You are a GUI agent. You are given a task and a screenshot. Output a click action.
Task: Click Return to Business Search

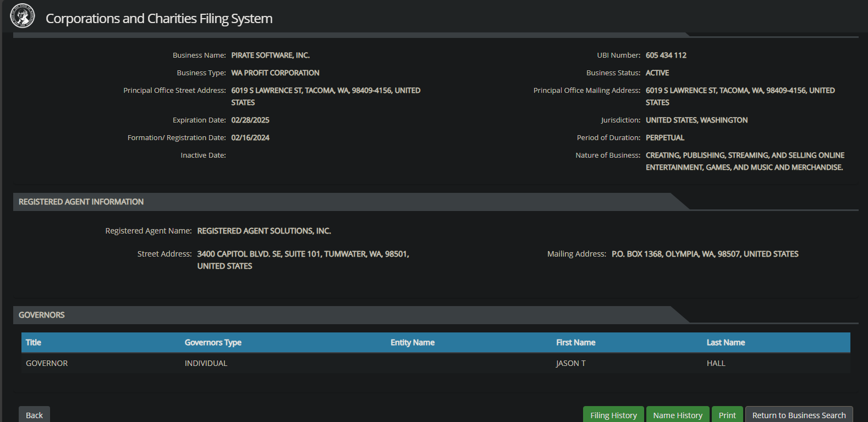pos(799,415)
